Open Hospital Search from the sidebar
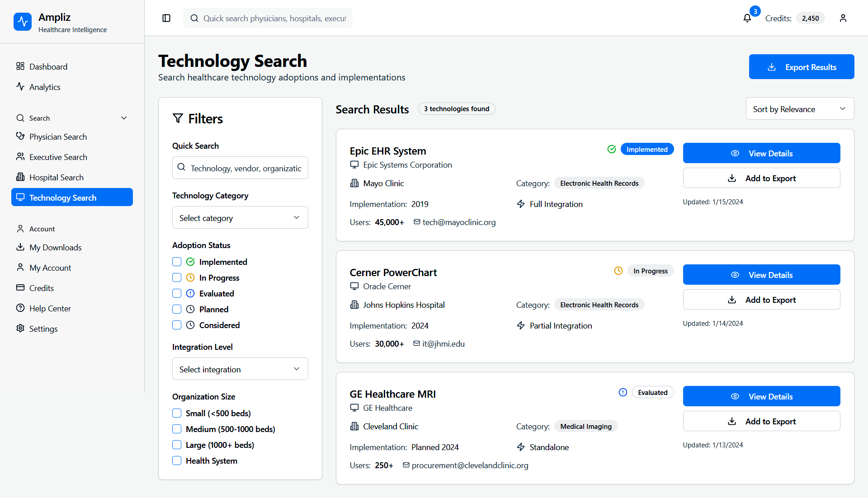The height and width of the screenshot is (498, 868). 56,177
